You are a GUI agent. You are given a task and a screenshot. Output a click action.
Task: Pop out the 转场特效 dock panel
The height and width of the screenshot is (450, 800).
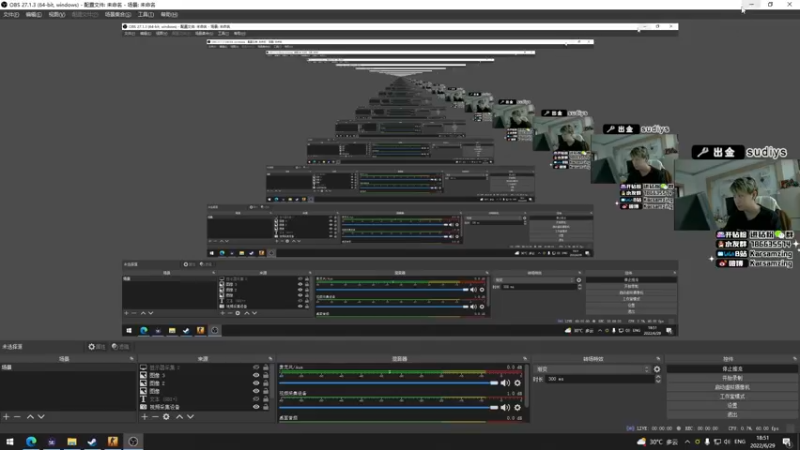(658, 359)
